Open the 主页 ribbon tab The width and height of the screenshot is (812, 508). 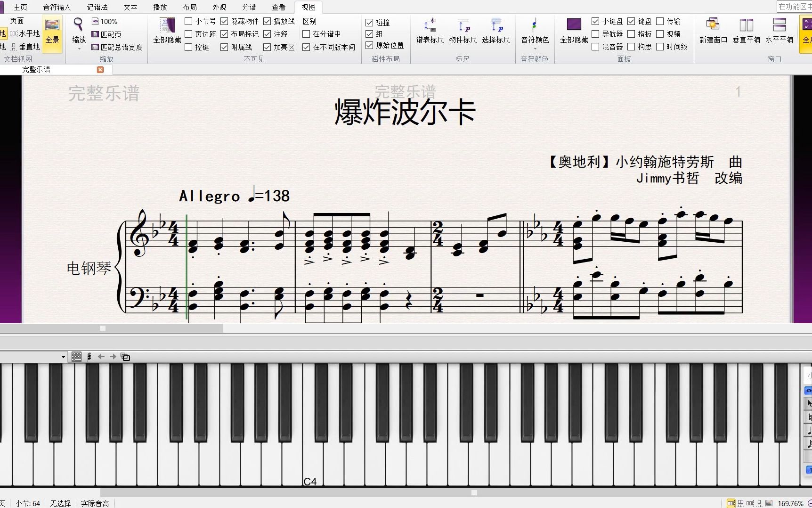pos(20,7)
